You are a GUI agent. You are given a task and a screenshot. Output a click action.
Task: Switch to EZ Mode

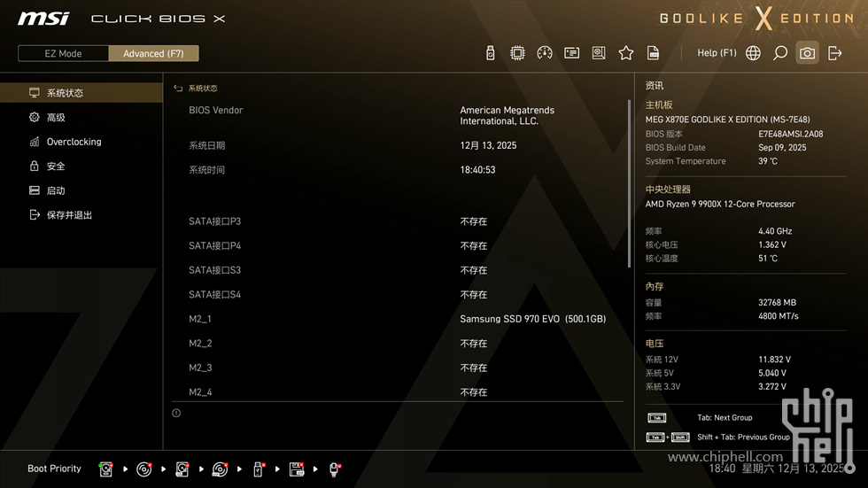[63, 53]
